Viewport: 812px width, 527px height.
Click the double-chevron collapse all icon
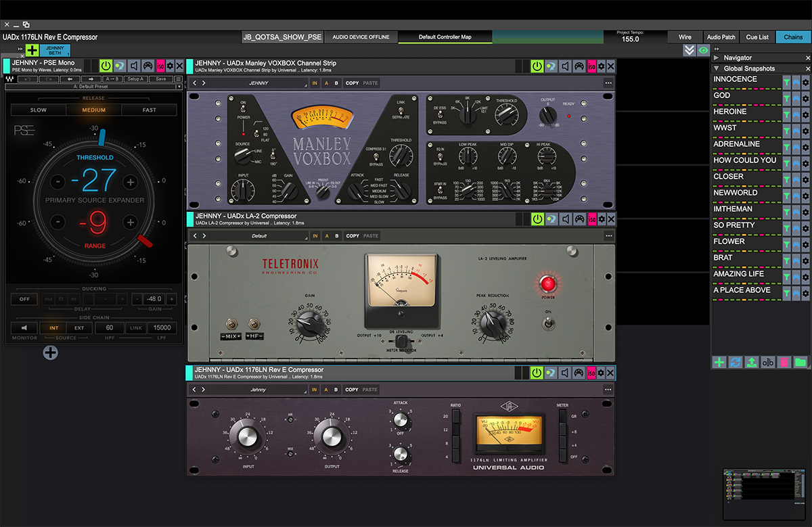(689, 50)
